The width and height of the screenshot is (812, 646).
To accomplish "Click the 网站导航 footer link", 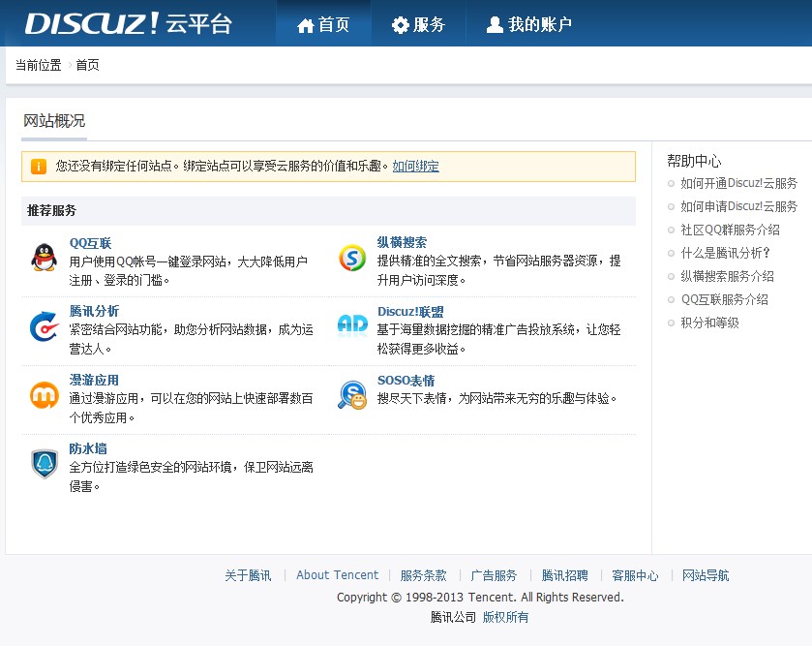I will 706,575.
